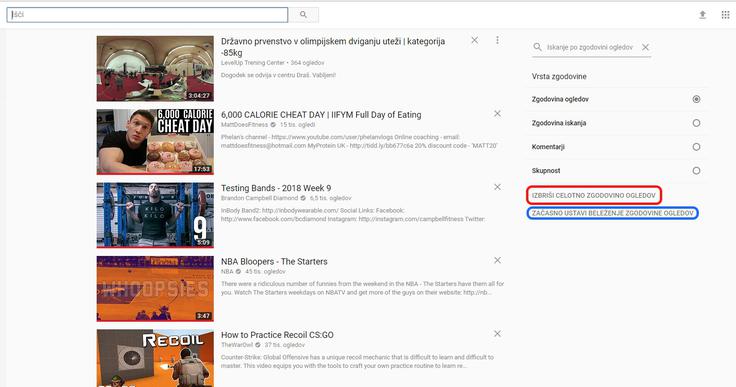Visit NBA channel link
The height and width of the screenshot is (387, 736).
tap(227, 271)
